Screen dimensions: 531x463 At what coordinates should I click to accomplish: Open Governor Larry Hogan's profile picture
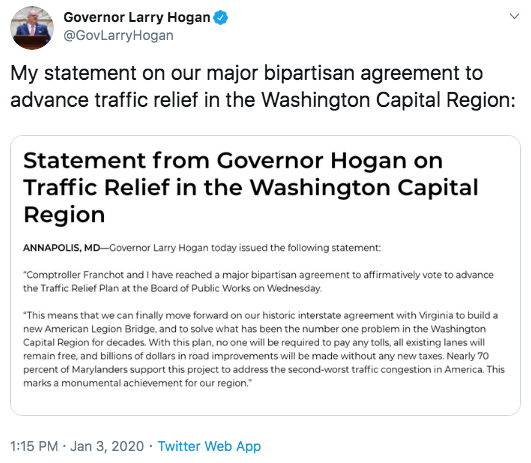coord(32,28)
